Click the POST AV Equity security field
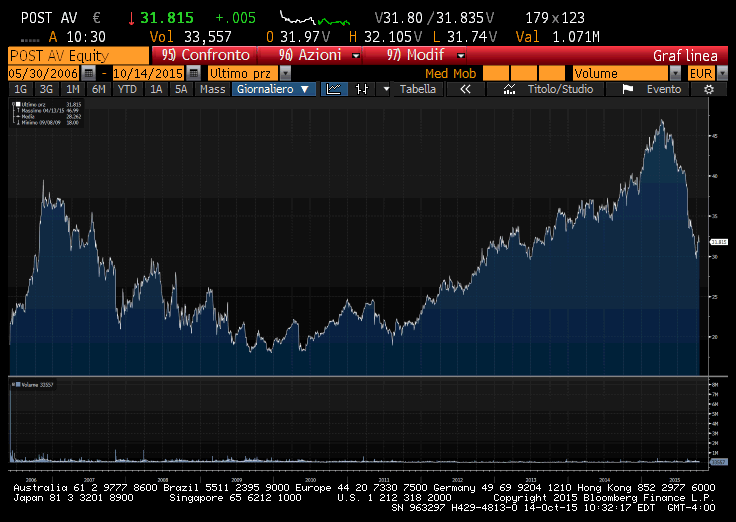Viewport: 736px width, 522px height. pos(78,56)
